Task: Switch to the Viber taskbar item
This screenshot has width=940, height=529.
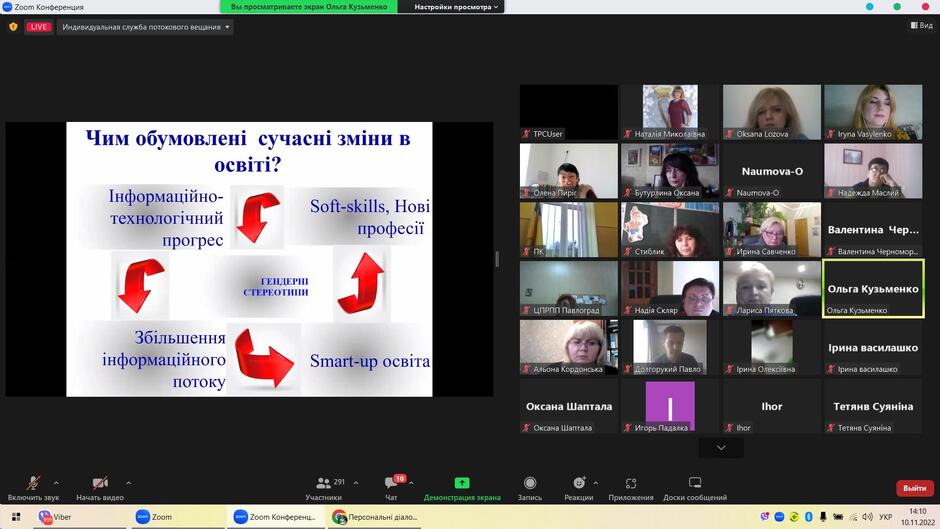Action: tap(55, 517)
